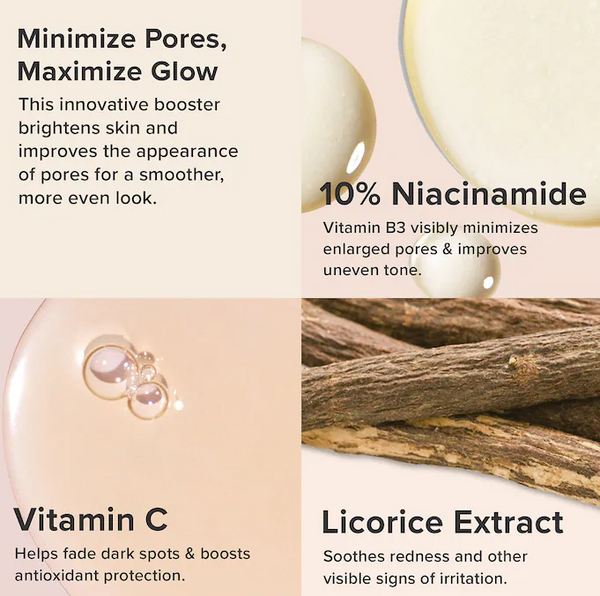Click the medium droplet left of niacinamide
The height and width of the screenshot is (596, 600).
pos(337,126)
